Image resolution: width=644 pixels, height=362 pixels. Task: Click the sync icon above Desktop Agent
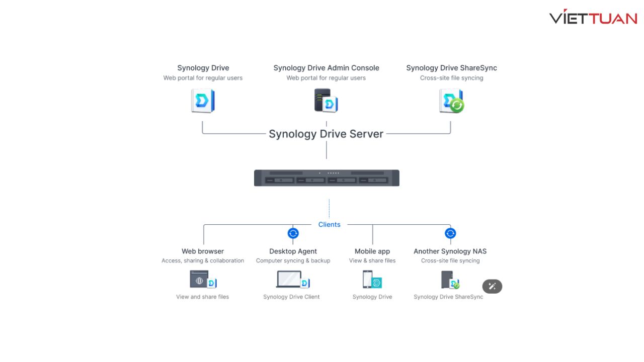(x=293, y=233)
